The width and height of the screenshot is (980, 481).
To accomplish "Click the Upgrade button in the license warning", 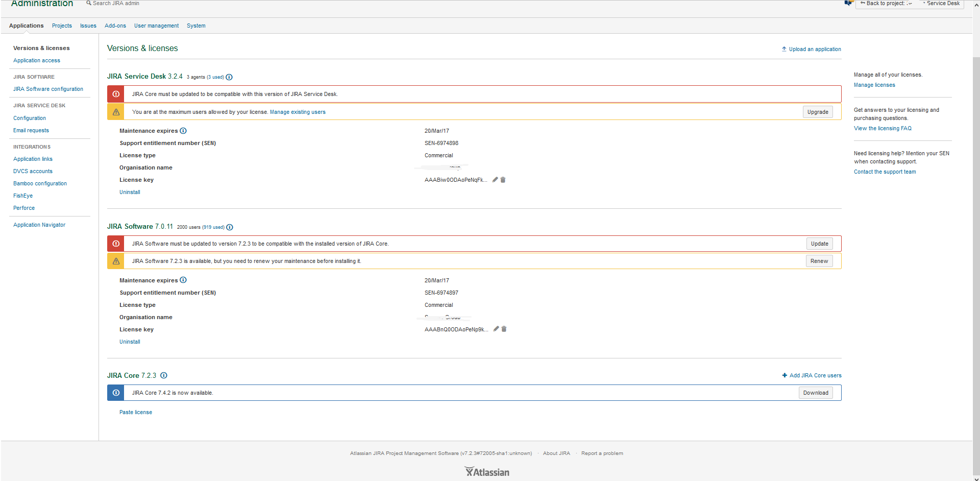I will [818, 112].
